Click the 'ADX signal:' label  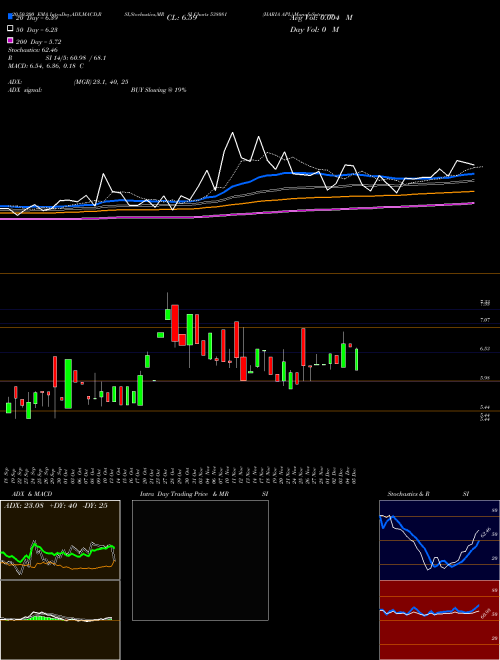(x=25, y=90)
